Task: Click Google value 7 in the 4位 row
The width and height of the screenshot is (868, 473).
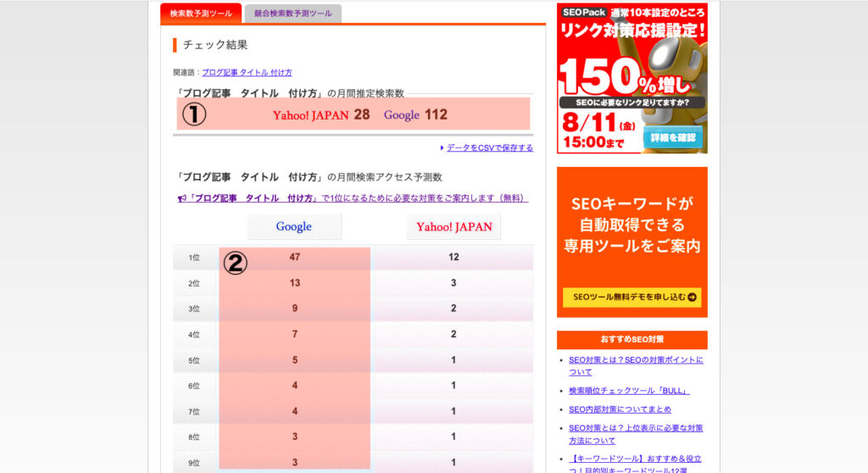Action: click(294, 334)
